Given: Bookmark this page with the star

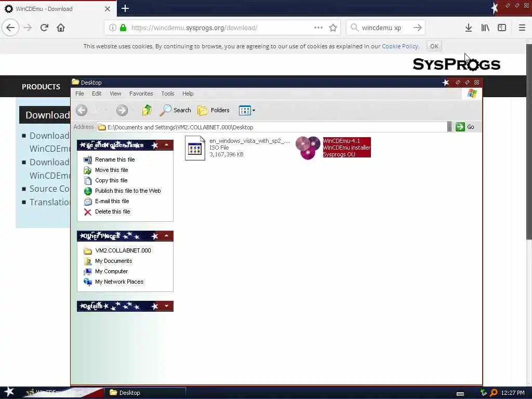Looking at the screenshot, I should tap(333, 28).
